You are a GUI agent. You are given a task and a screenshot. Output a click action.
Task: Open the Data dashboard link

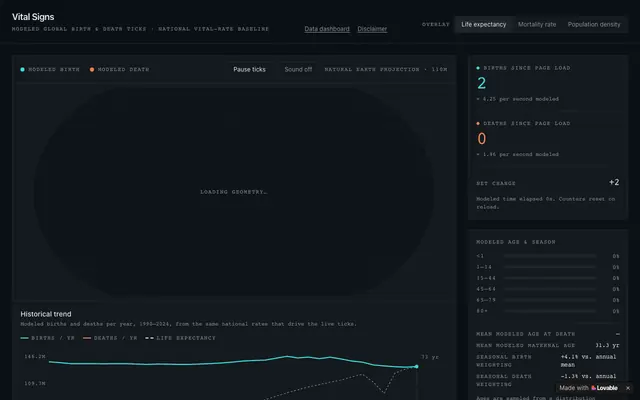click(x=327, y=29)
